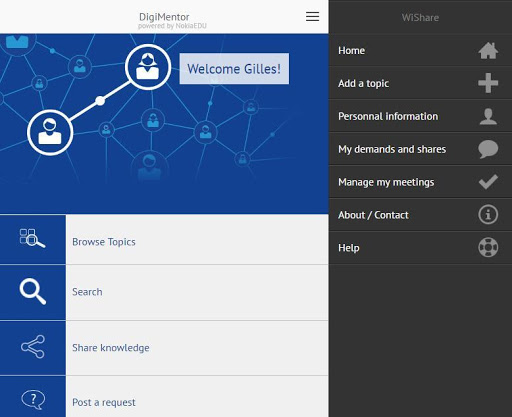Click the Home house icon
Viewport: 512px width, 417px height.
(x=488, y=51)
